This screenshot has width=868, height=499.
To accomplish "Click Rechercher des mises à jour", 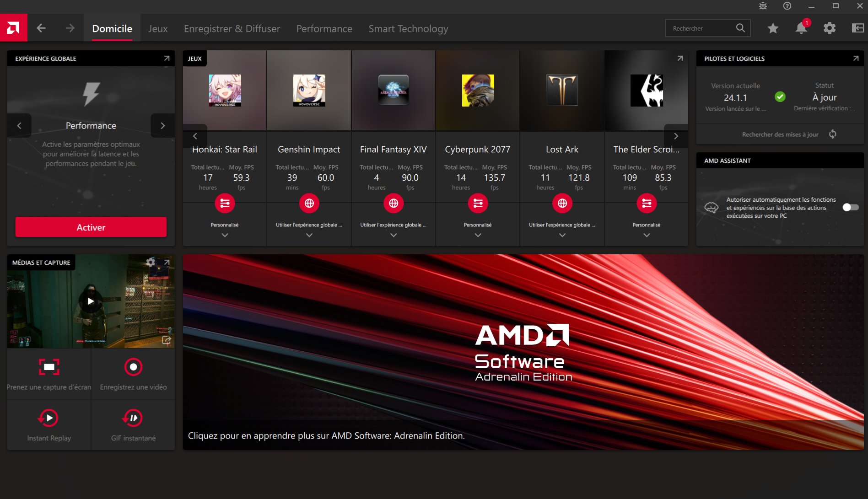I will tap(780, 134).
